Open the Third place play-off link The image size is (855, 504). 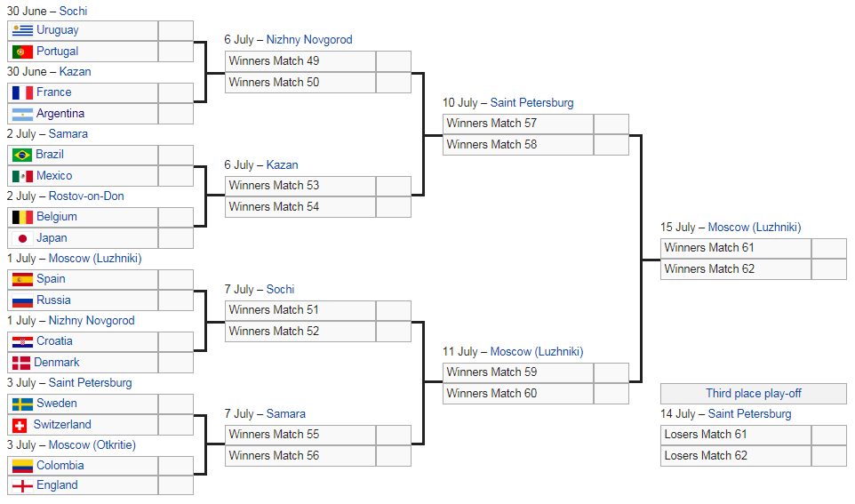point(754,394)
